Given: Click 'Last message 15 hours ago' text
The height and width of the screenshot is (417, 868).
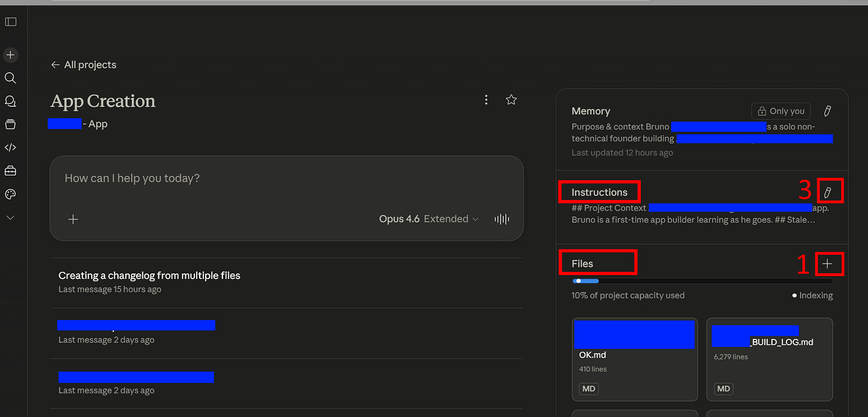Looking at the screenshot, I should point(110,289).
